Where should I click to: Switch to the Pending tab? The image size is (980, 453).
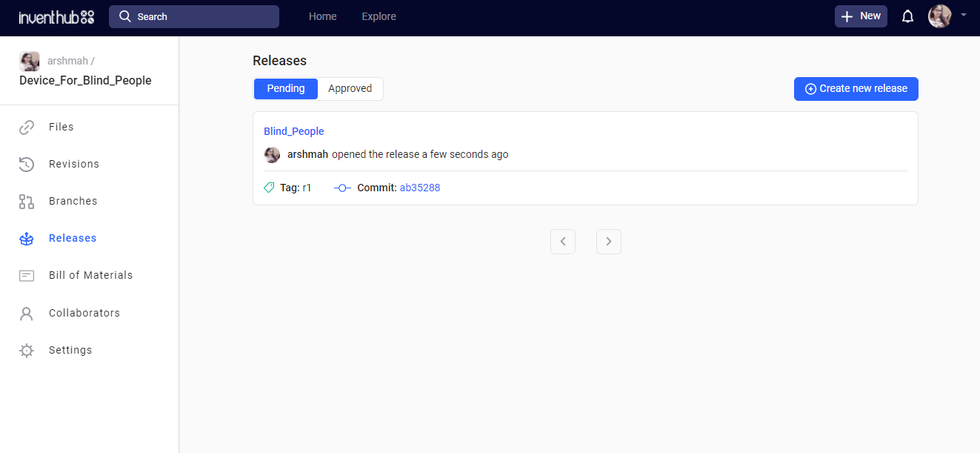[x=286, y=88]
